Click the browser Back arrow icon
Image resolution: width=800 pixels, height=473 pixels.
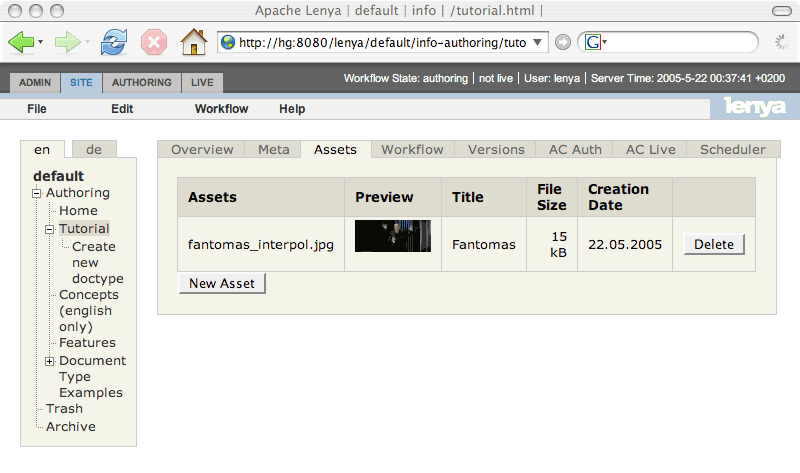[21, 42]
